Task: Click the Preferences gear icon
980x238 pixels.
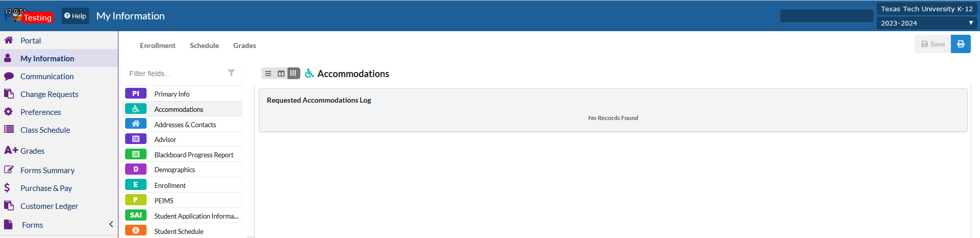Action: (9, 112)
